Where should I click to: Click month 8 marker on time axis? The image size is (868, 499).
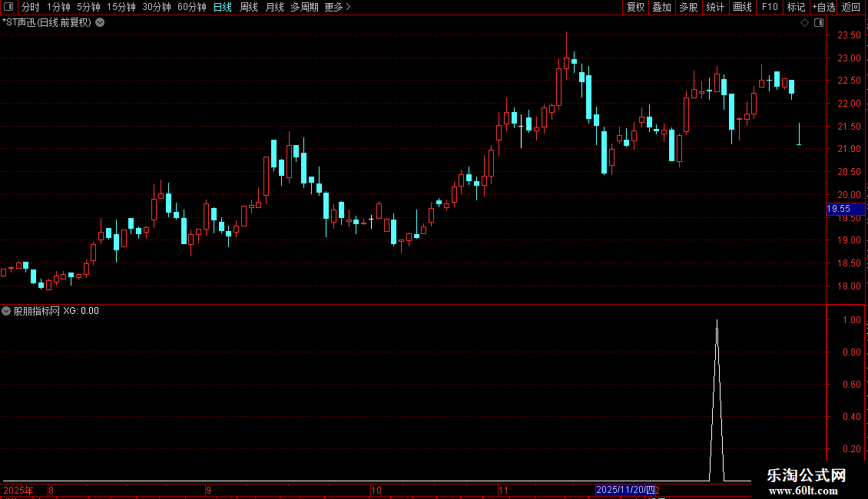pyautogui.click(x=51, y=490)
